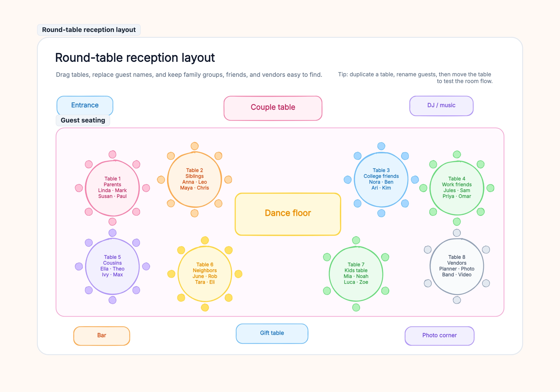Select the Guest seating frame label
This screenshot has width=560, height=392.
[83, 120]
